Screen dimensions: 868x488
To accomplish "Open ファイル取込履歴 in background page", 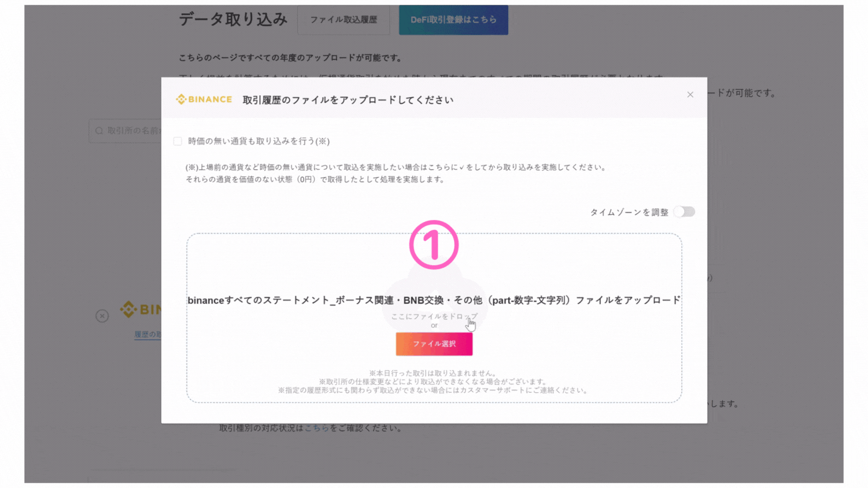I will click(344, 20).
